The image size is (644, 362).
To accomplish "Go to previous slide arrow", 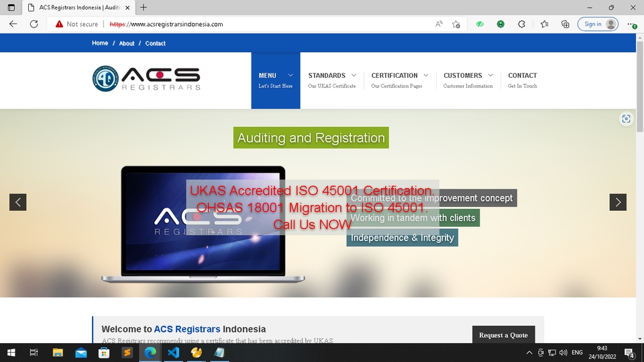I will 17,202.
